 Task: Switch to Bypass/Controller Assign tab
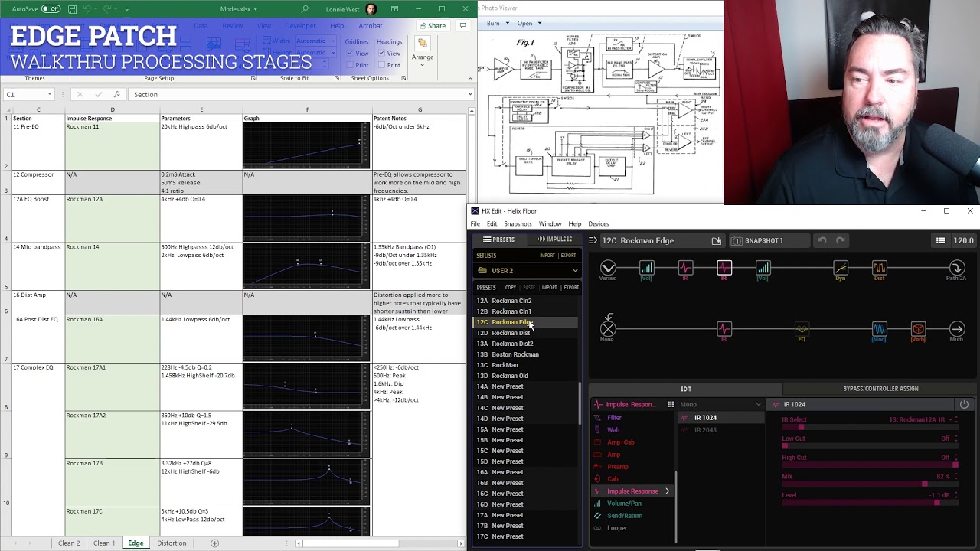(880, 389)
